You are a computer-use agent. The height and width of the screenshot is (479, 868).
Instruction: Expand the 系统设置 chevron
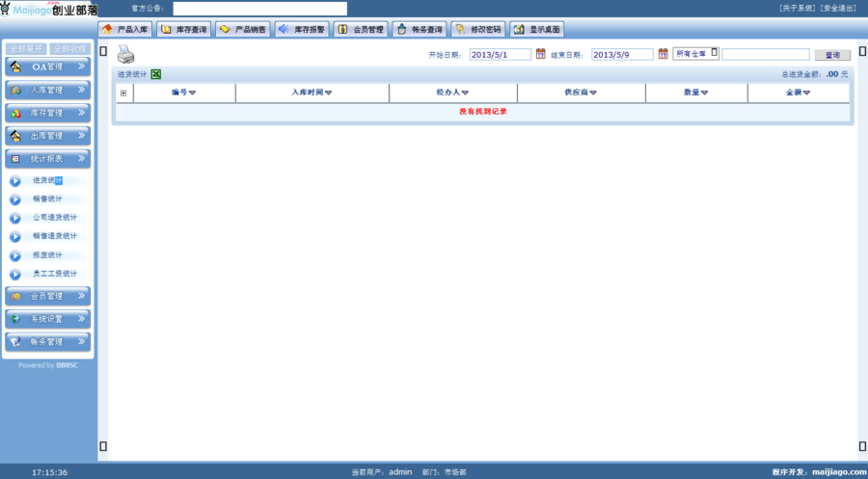pos(81,319)
